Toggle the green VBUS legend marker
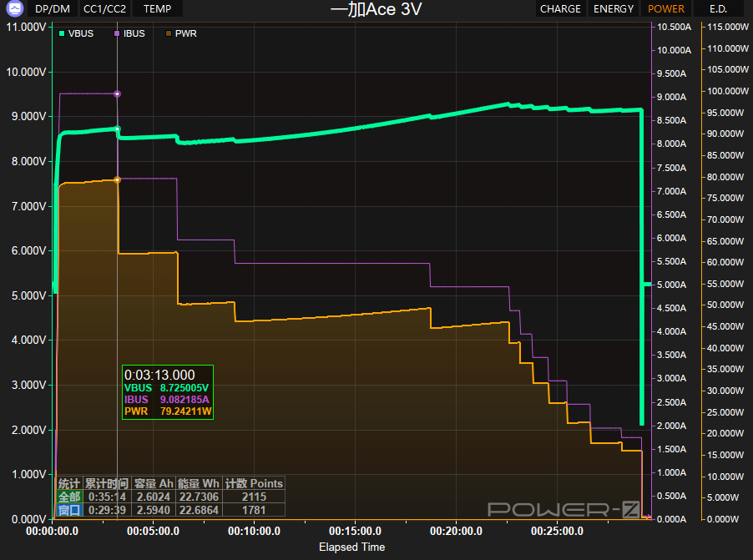This screenshot has height=560, width=753. tap(63, 33)
